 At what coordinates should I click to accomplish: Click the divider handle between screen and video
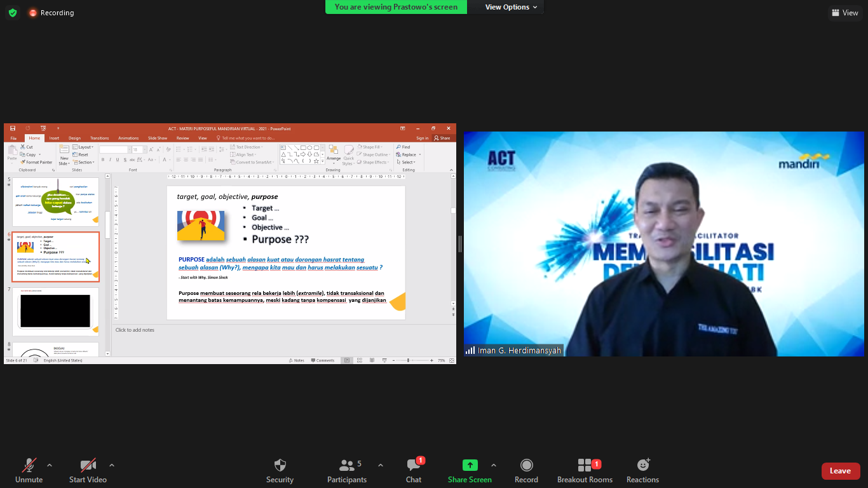point(459,243)
